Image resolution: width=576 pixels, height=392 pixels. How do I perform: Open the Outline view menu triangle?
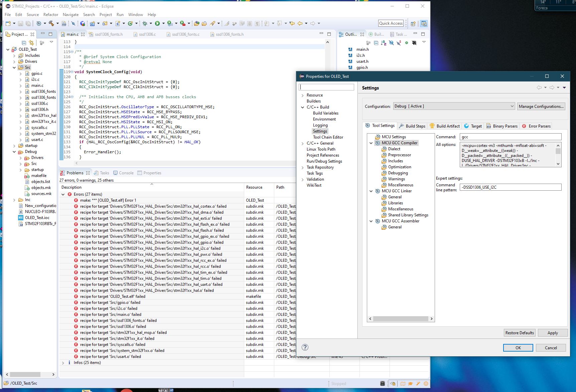tap(424, 42)
